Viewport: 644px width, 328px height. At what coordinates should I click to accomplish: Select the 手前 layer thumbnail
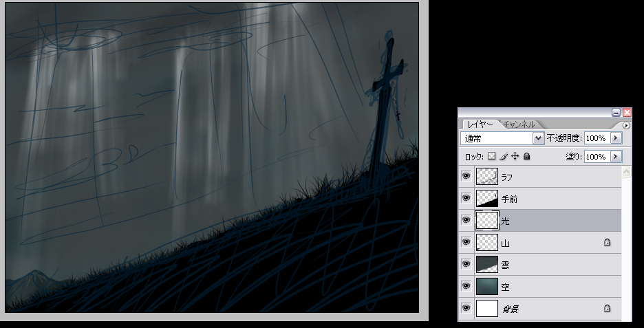(x=486, y=198)
